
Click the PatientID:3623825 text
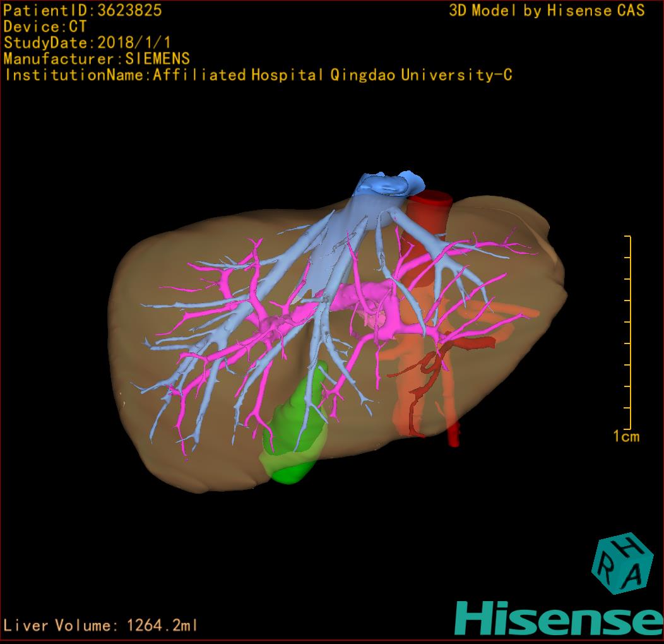83,11
